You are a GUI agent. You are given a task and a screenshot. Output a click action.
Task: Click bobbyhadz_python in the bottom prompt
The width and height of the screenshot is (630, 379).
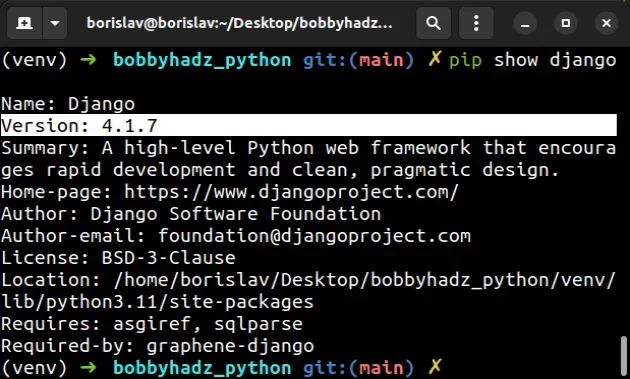pyautogui.click(x=202, y=368)
